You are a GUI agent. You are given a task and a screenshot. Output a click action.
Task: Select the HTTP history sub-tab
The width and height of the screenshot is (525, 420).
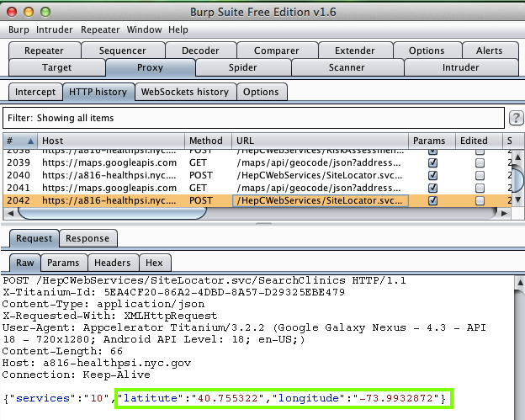[x=98, y=92]
